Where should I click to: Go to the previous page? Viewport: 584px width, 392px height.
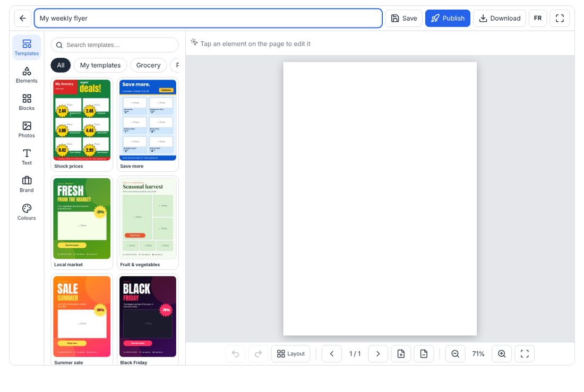[332, 354]
